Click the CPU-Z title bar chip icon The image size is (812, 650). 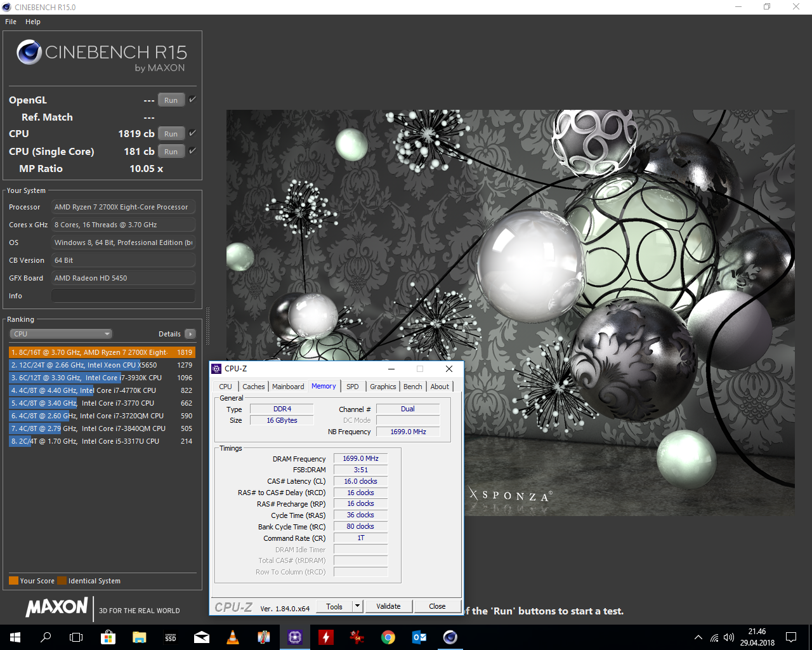pos(217,369)
